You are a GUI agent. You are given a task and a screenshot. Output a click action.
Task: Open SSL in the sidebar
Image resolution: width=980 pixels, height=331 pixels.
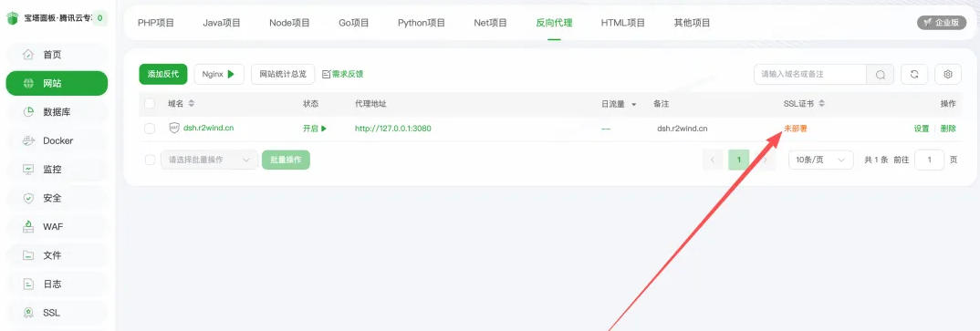tap(57, 313)
